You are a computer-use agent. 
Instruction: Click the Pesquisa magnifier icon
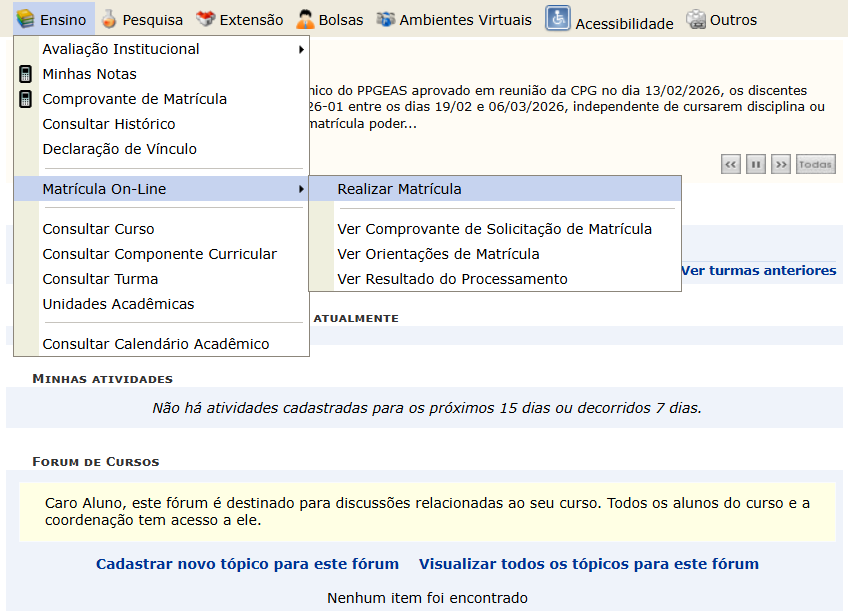(x=108, y=17)
